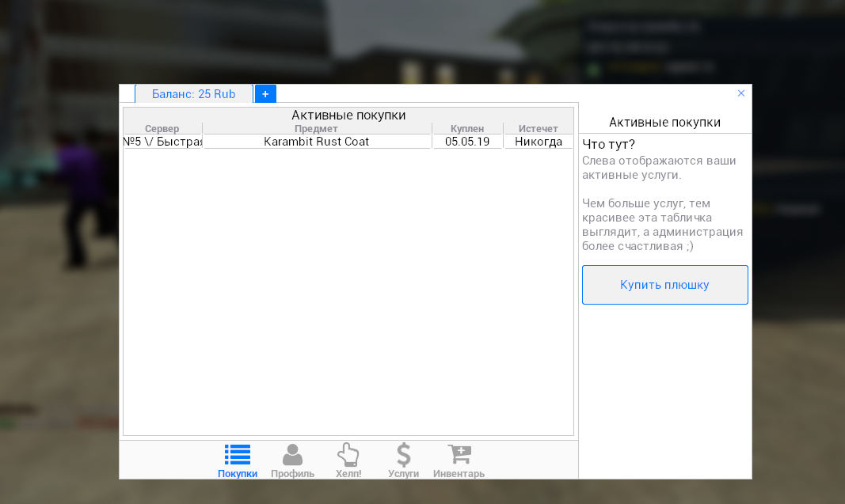This screenshot has width=845, height=504.
Task: Click the Предмет column header
Action: click(317, 129)
